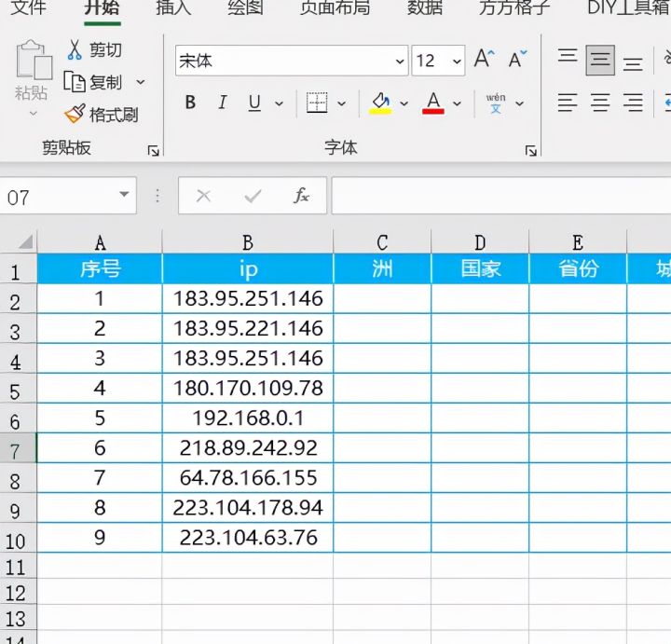Apply the cell borders button
Viewport: 671px width, 644px height.
click(317, 103)
